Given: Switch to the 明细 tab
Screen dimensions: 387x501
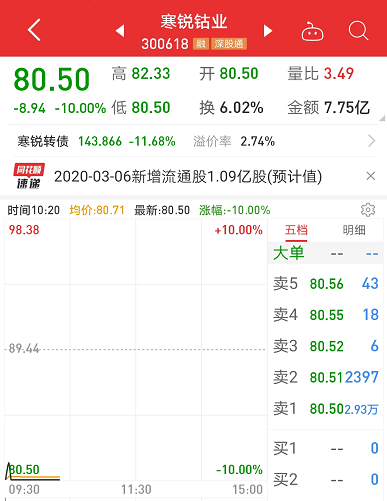Looking at the screenshot, I should 354,230.
